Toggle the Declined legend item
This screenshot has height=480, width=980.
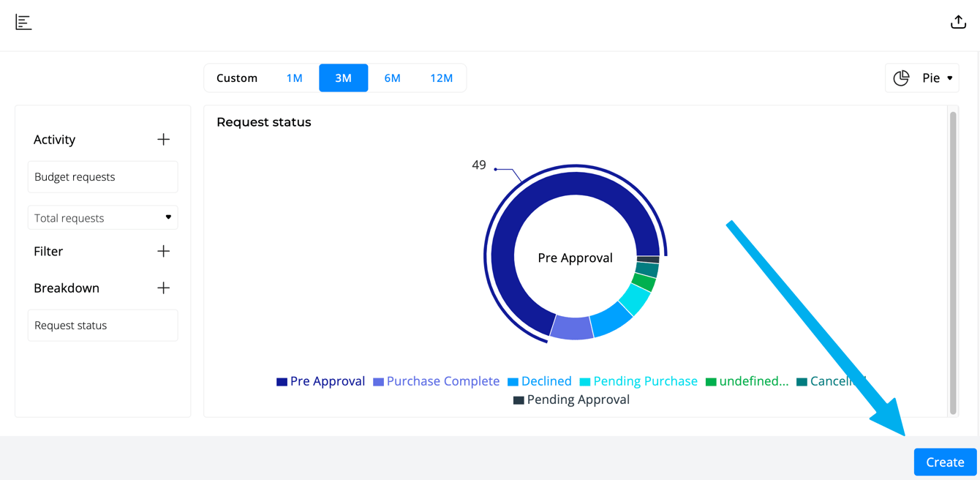[540, 381]
